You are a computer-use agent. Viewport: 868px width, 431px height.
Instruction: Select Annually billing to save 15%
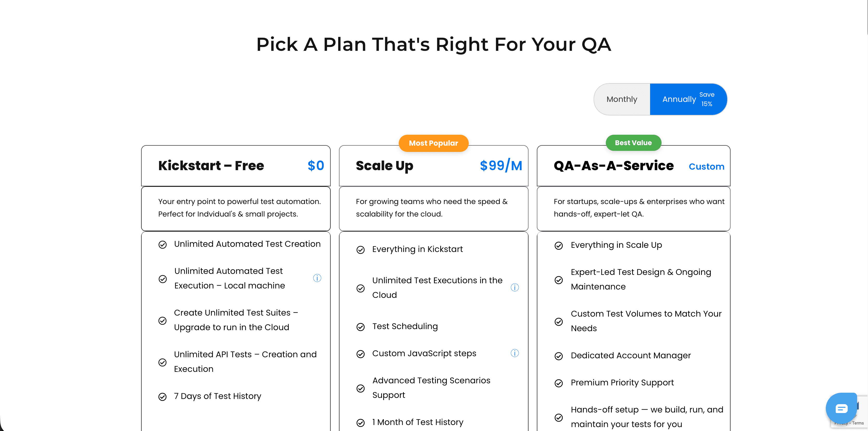(679, 99)
